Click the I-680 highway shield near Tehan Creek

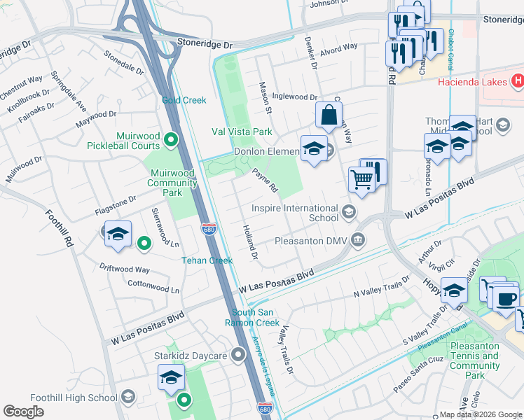(209, 230)
